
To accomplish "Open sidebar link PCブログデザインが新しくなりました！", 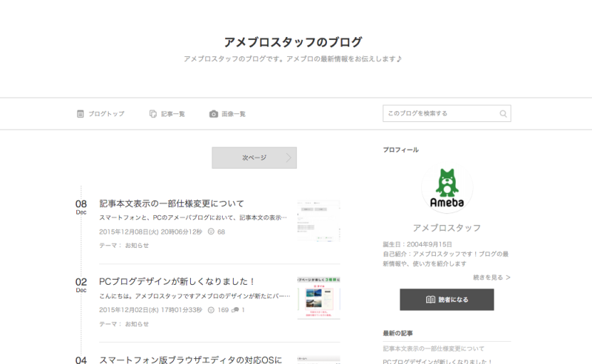I will pos(438,361).
